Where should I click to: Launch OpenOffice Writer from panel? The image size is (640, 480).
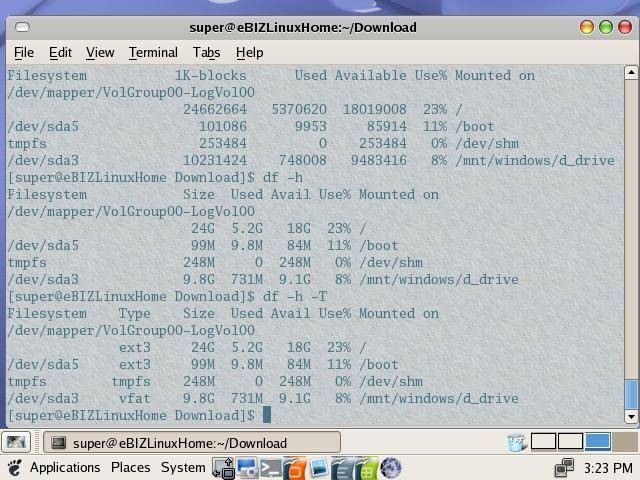pos(342,468)
